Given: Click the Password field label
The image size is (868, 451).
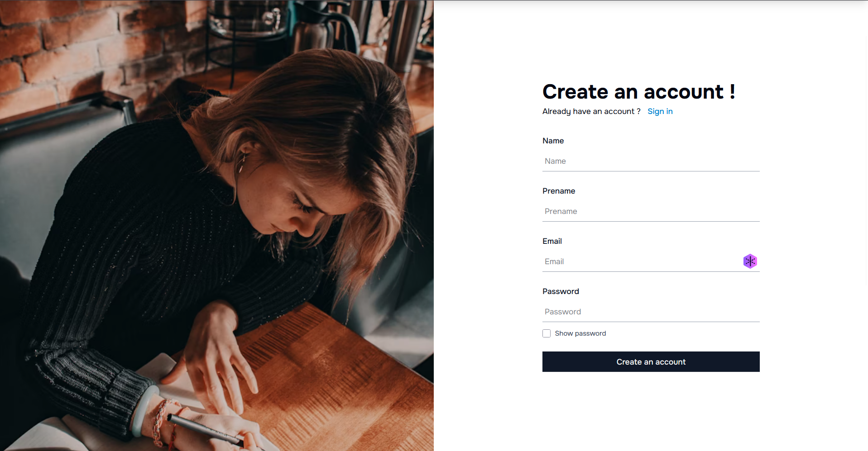Looking at the screenshot, I should point(561,291).
